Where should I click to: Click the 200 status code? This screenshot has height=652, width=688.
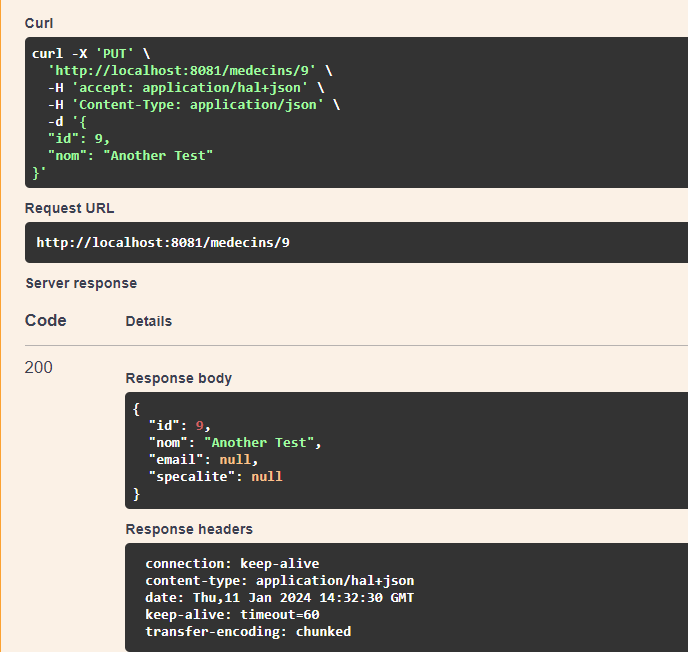tap(39, 367)
